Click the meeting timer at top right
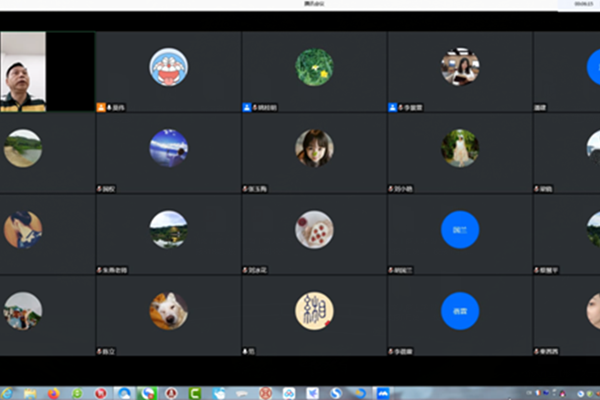Image resolution: width=600 pixels, height=400 pixels. [x=583, y=4]
